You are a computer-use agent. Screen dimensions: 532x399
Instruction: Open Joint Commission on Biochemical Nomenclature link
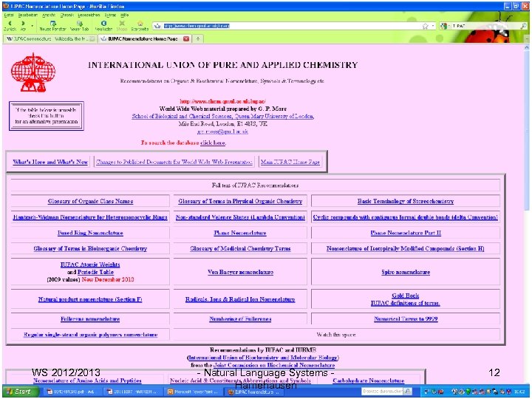point(274,365)
